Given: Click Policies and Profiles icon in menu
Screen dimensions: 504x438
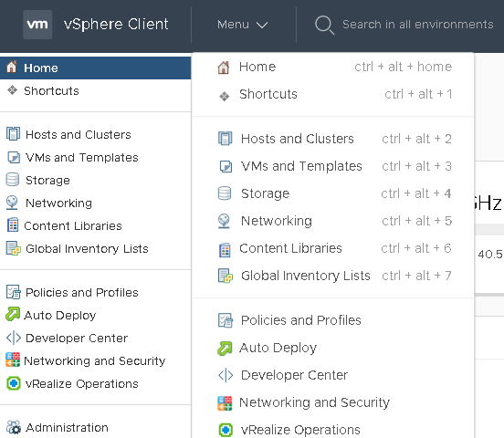Looking at the screenshot, I should point(226,320).
